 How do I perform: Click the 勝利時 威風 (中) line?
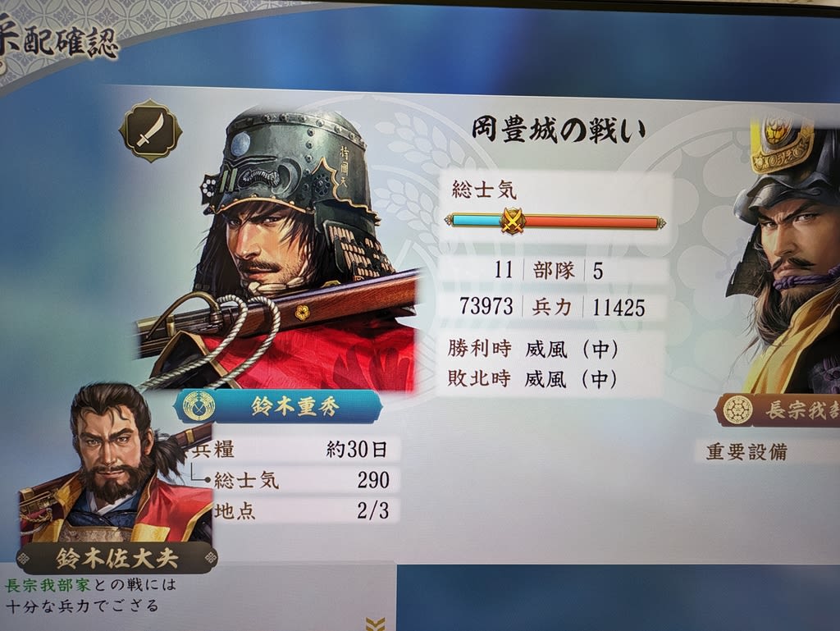[533, 350]
